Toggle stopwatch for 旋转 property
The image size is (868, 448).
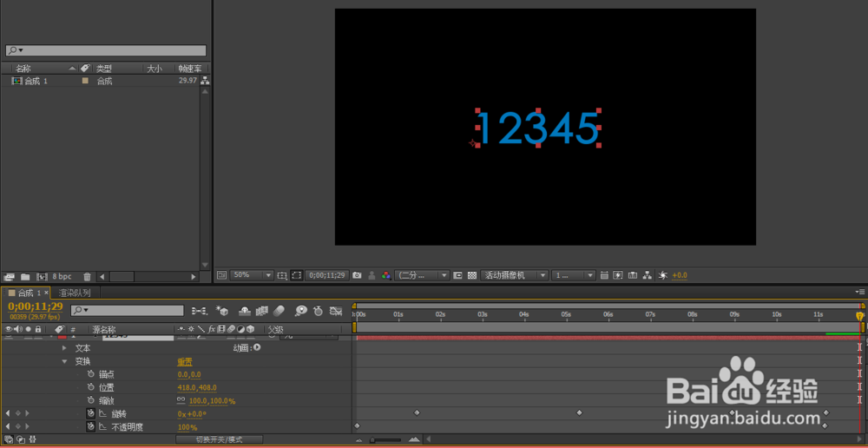pyautogui.click(x=91, y=413)
